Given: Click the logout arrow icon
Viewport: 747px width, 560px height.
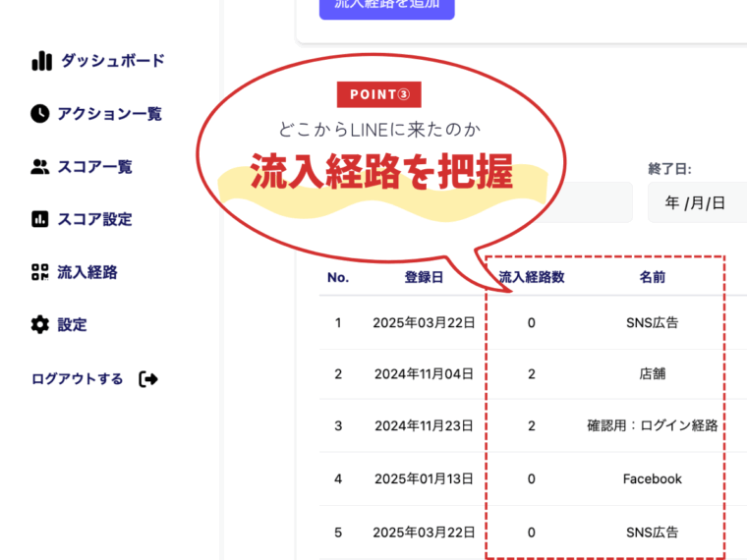Looking at the screenshot, I should pos(148,379).
